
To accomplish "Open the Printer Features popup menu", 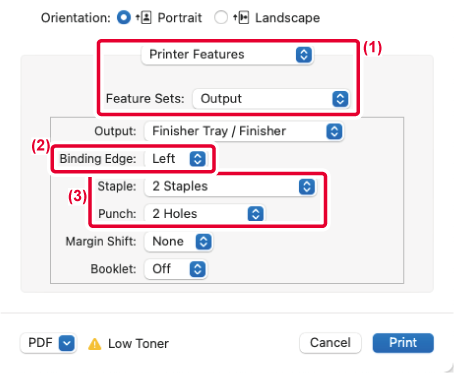I will [x=227, y=55].
